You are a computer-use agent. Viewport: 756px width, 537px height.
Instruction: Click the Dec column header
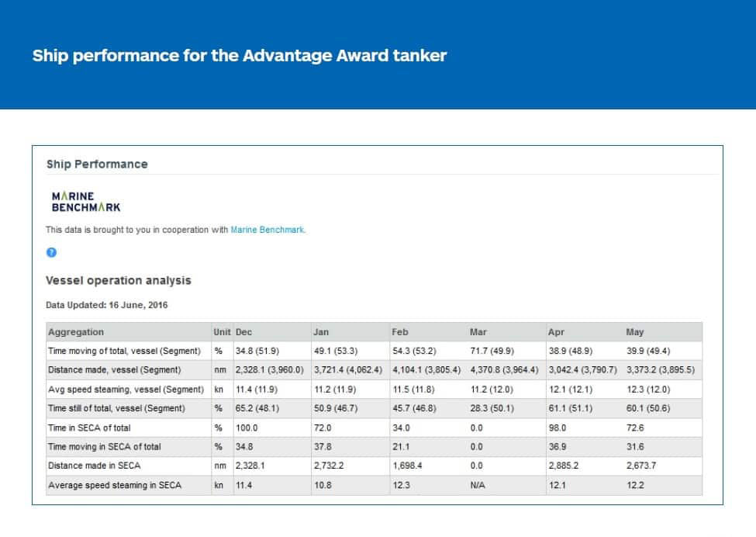pos(244,332)
